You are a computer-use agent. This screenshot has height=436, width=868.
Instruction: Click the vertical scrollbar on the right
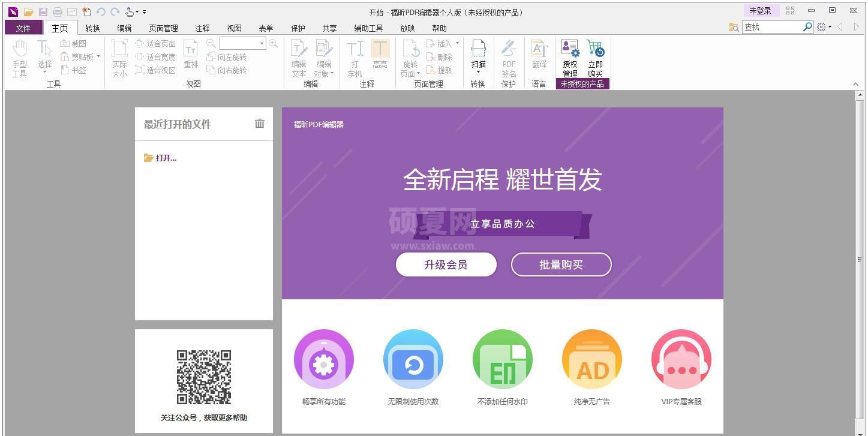coord(860,258)
